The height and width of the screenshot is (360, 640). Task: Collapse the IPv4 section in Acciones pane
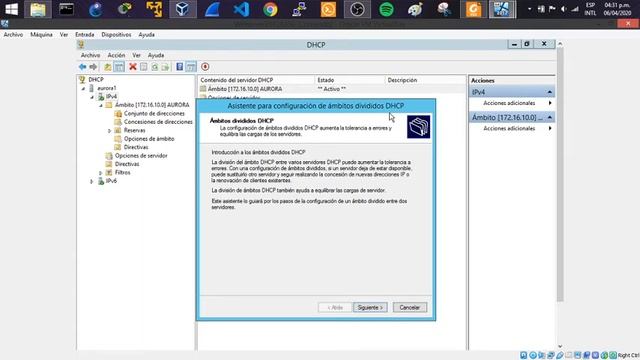[x=549, y=92]
